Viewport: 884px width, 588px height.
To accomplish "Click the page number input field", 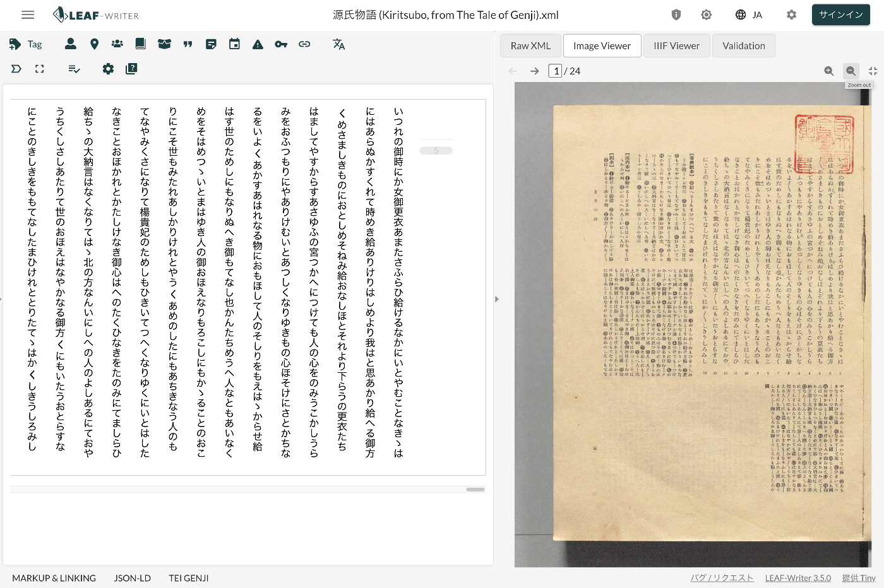I will tap(555, 71).
